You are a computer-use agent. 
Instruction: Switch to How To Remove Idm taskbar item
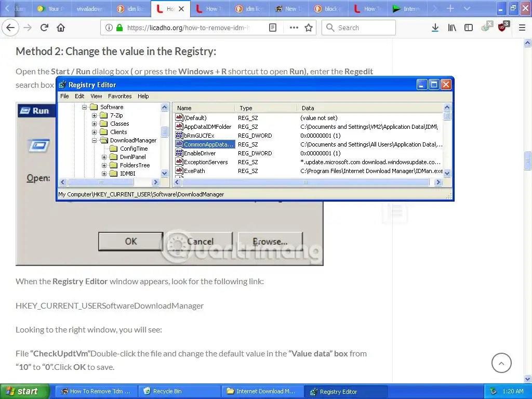click(96, 391)
